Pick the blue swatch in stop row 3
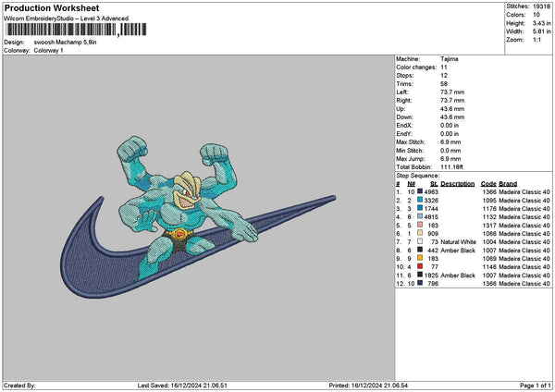The height and width of the screenshot is (392, 555). coord(420,208)
